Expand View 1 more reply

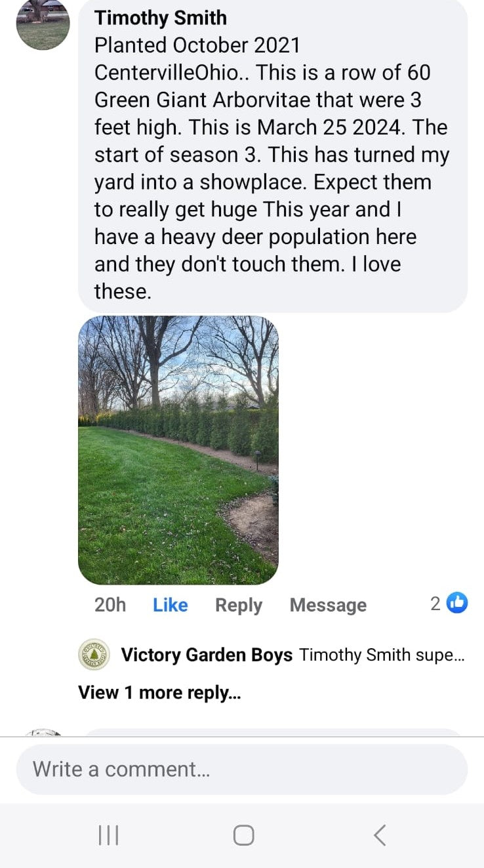[x=159, y=692]
